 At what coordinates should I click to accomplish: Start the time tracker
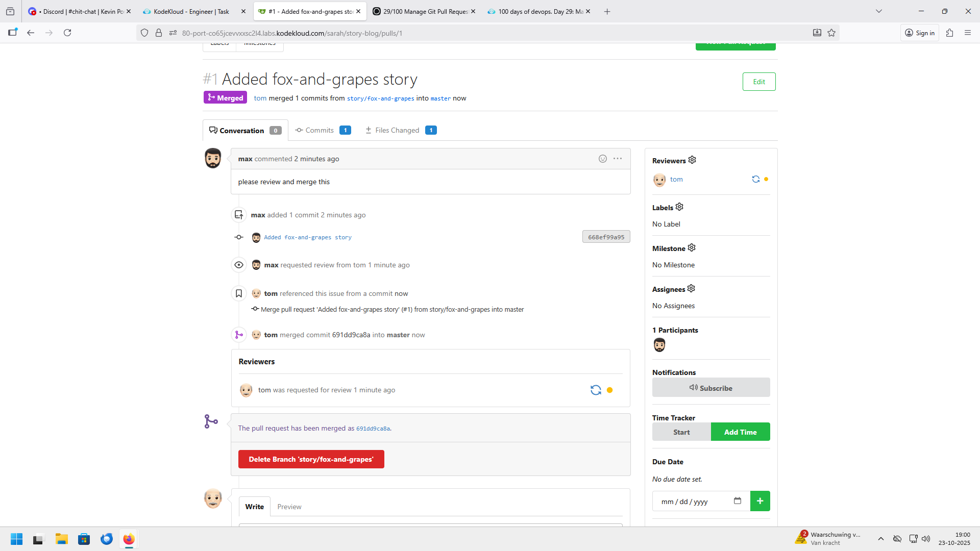pos(681,432)
